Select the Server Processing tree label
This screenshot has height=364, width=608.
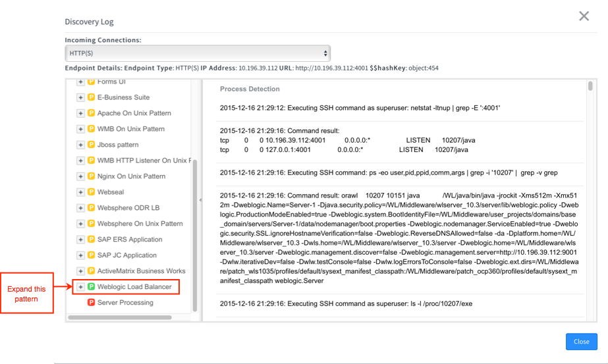(125, 303)
